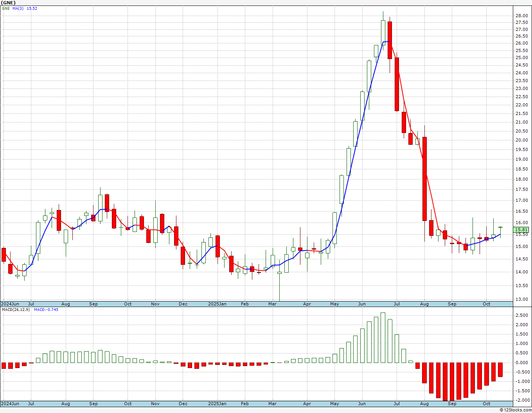532x413 pixels.
Task: Click the tallest green MACD histogram bar
Action: point(383,338)
